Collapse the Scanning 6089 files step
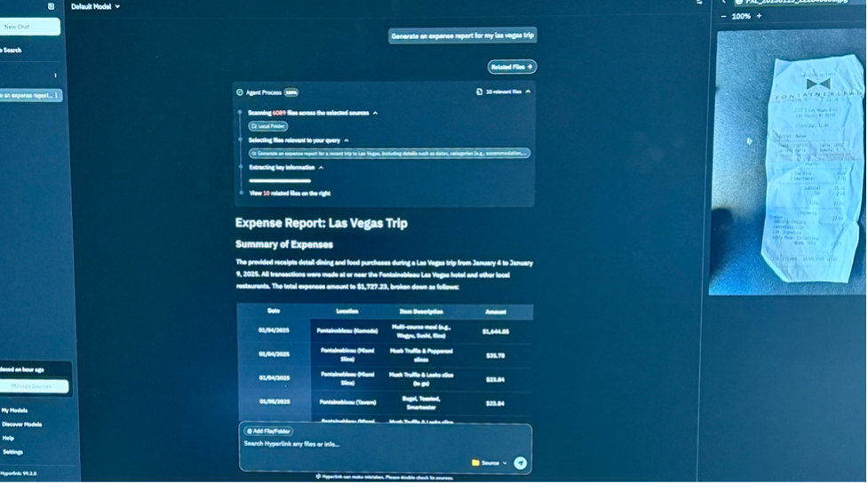 pyautogui.click(x=375, y=113)
